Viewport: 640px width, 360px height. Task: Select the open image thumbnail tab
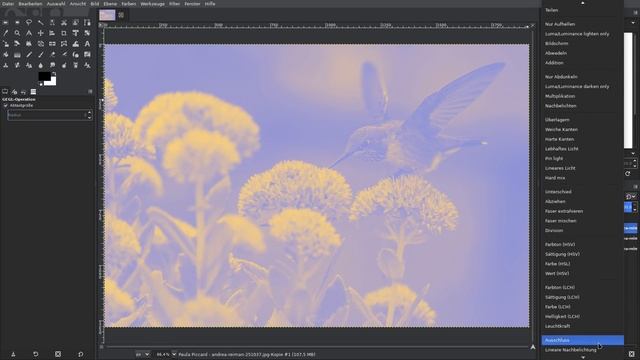107,15
